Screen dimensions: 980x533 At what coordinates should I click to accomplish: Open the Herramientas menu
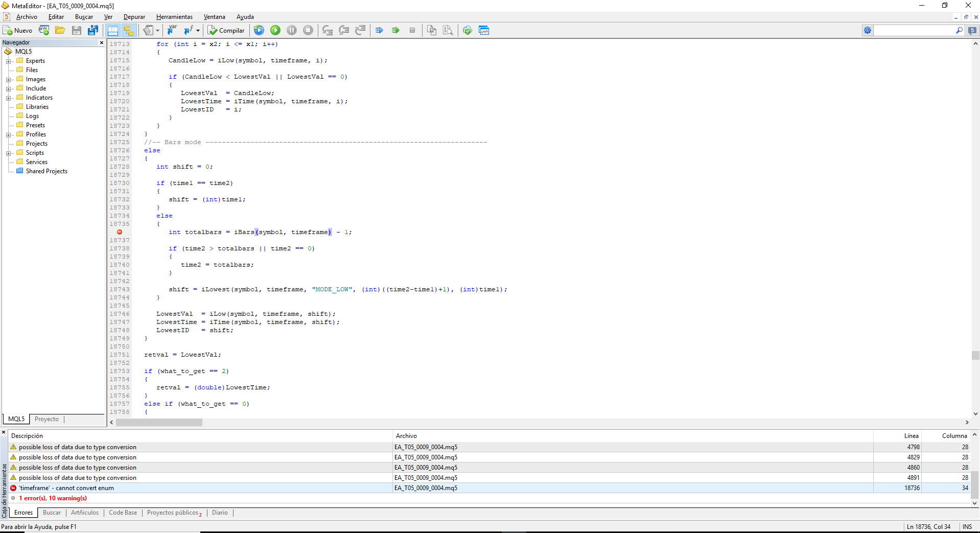pos(175,17)
